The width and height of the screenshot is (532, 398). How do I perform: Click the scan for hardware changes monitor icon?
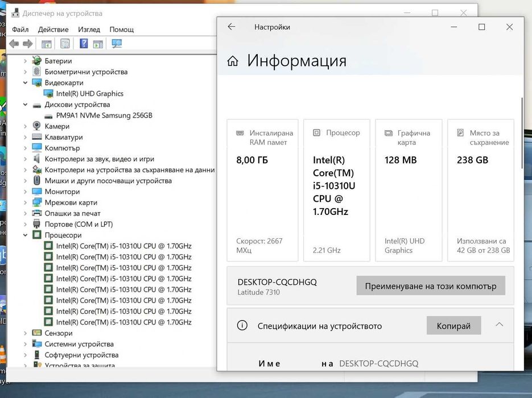(x=117, y=43)
